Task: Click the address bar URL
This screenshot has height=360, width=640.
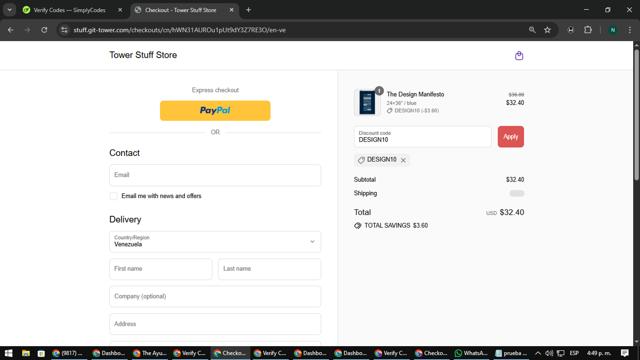Action: point(180,30)
